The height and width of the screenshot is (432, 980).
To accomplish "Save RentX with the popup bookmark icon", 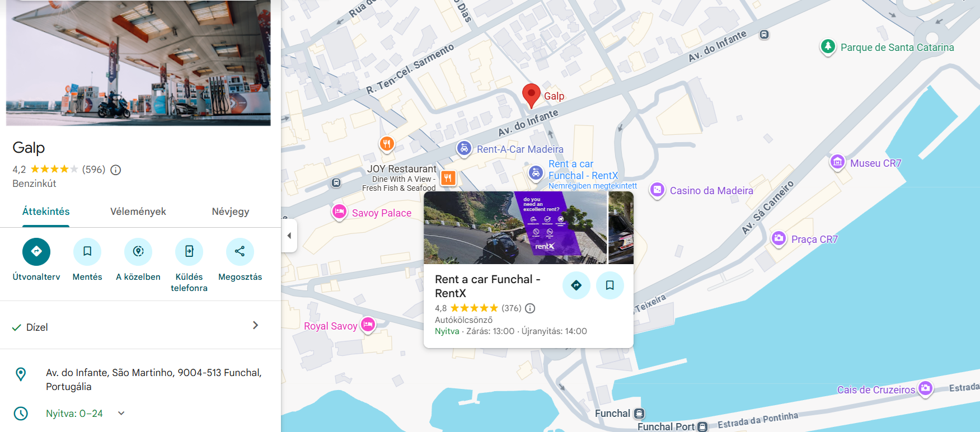I will [x=609, y=285].
